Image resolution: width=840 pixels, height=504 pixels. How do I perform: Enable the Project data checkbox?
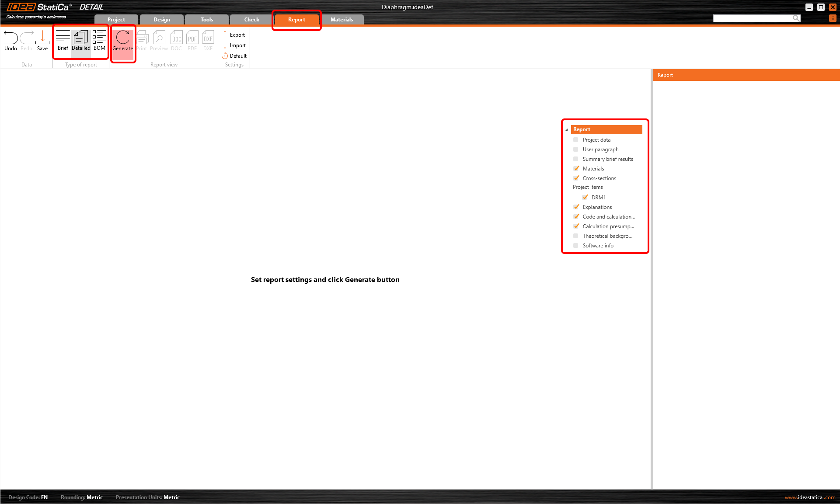(576, 140)
